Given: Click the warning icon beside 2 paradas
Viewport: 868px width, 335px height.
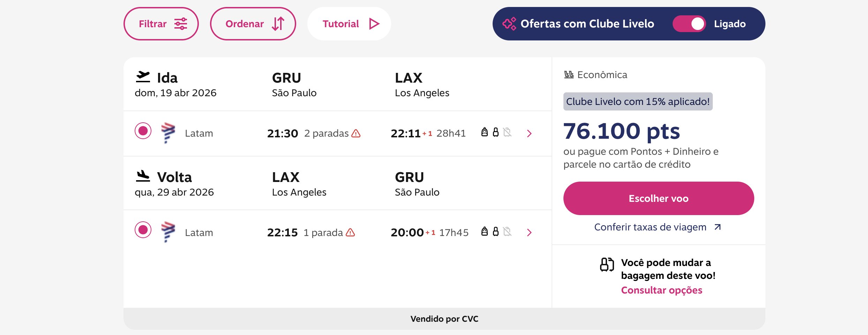Looking at the screenshot, I should coord(356,133).
